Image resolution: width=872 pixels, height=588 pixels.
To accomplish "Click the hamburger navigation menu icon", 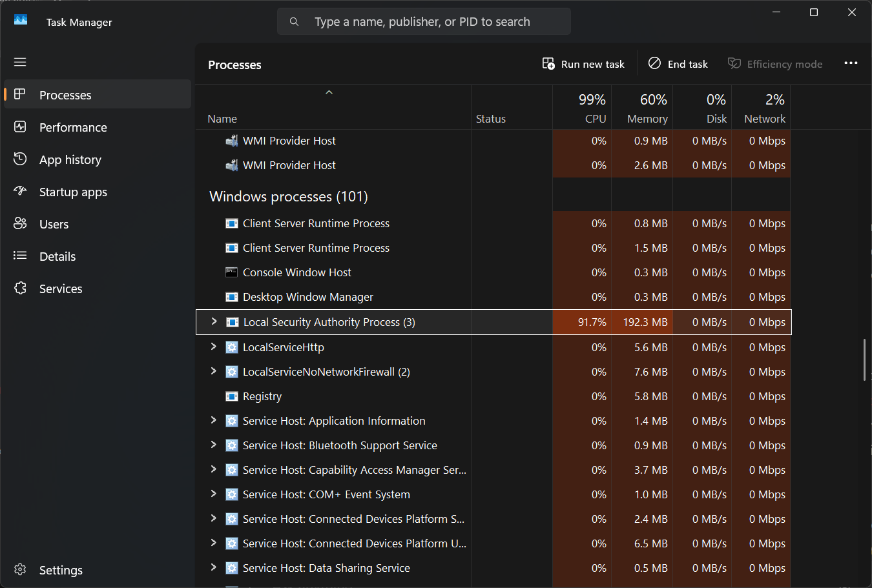I will point(20,62).
